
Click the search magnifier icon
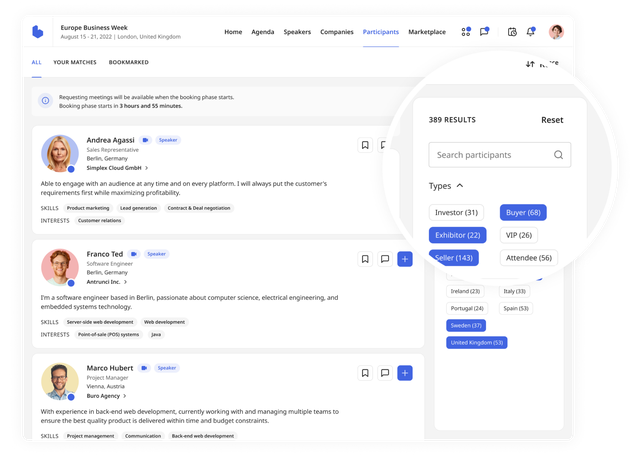pos(558,155)
